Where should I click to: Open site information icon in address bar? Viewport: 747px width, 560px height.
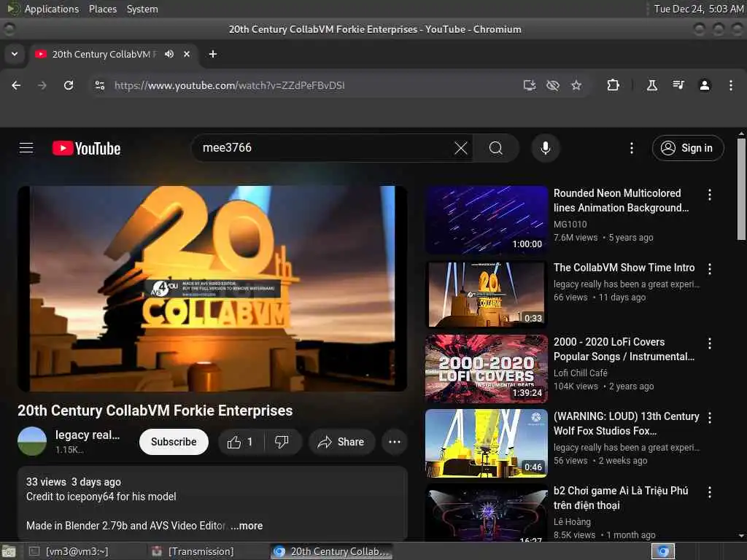(x=99, y=85)
